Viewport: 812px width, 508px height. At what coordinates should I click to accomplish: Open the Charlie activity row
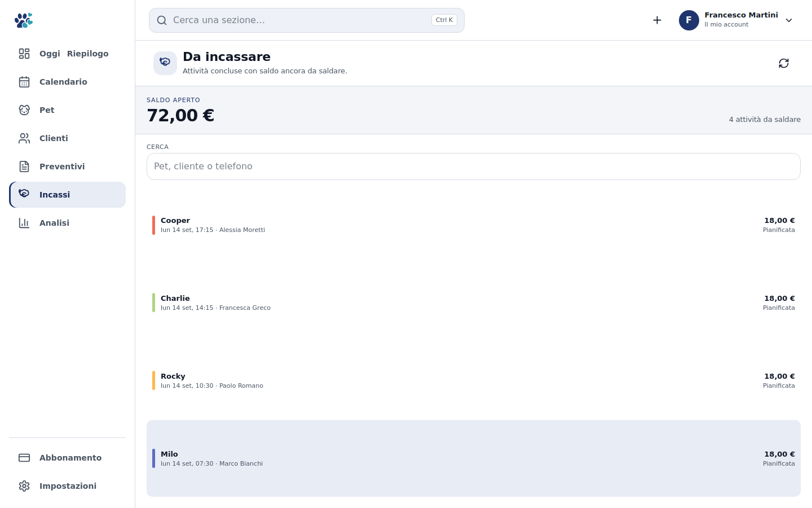(x=474, y=303)
